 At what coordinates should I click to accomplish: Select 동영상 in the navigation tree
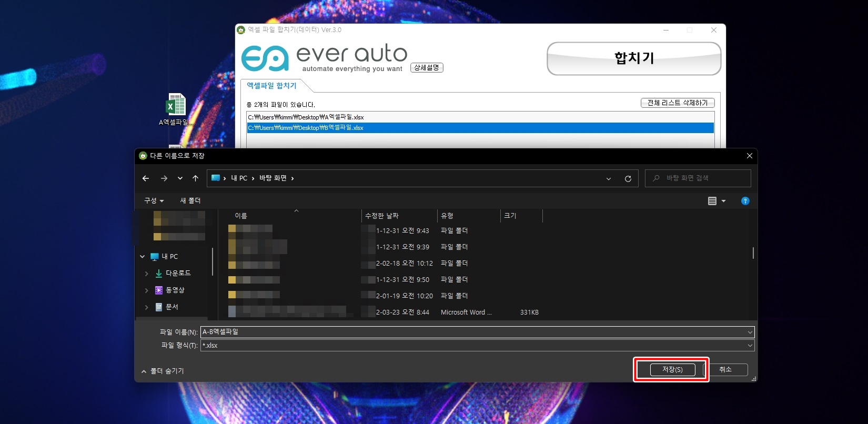pos(175,290)
